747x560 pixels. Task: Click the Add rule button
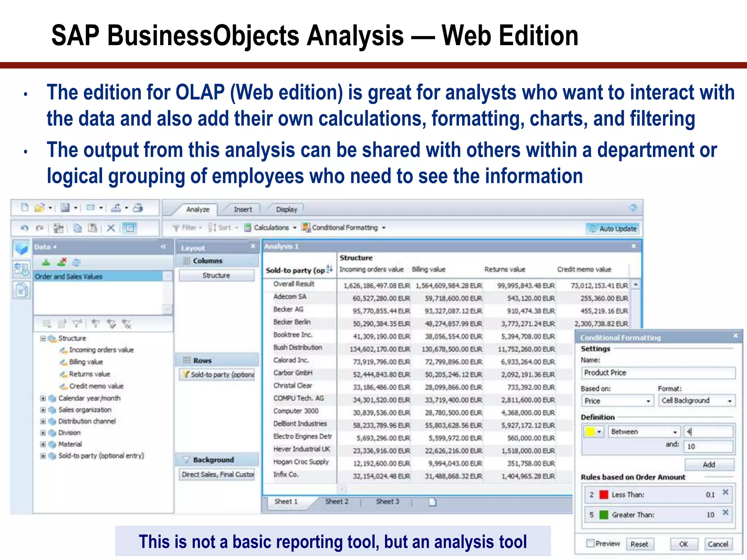pos(709,464)
